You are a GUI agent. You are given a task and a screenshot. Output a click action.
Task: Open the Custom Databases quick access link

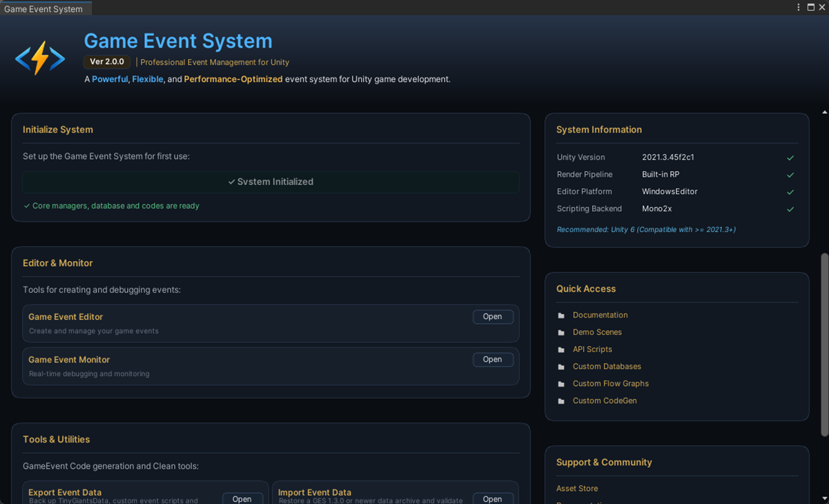(607, 367)
